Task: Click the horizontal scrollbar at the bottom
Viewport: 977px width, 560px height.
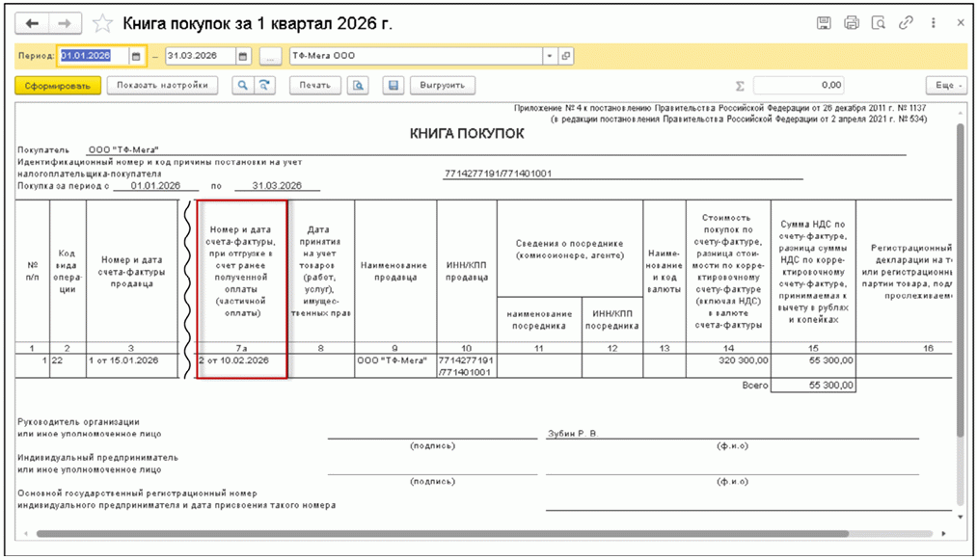Action: [x=444, y=533]
